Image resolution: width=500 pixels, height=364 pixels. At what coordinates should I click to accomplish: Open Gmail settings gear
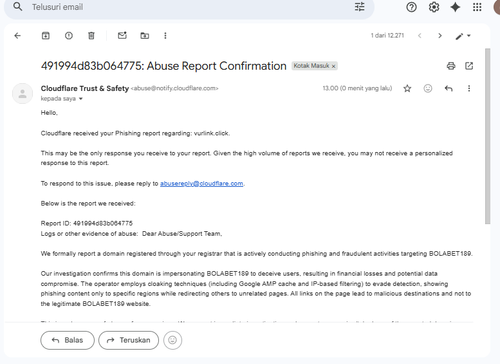[x=434, y=7]
